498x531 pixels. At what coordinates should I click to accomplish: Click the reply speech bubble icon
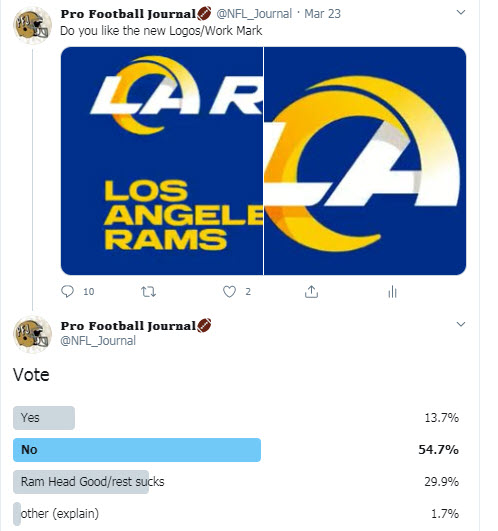[67, 291]
